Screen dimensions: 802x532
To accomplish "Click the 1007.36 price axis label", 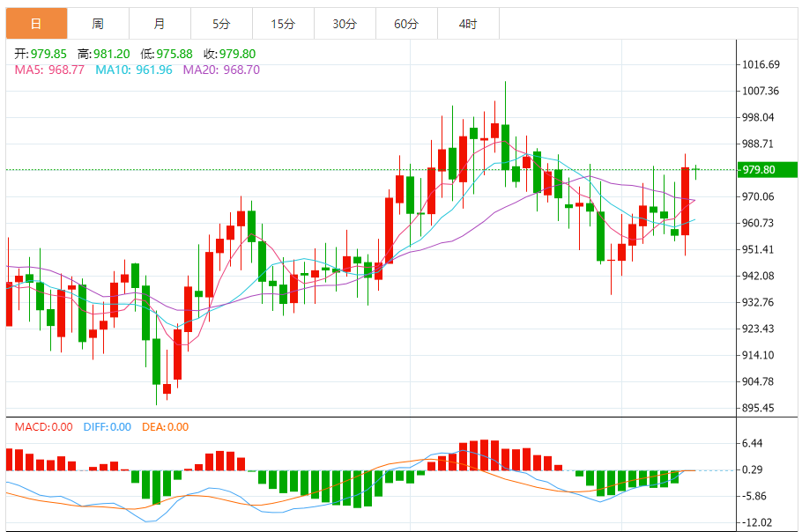I will 761,91.
